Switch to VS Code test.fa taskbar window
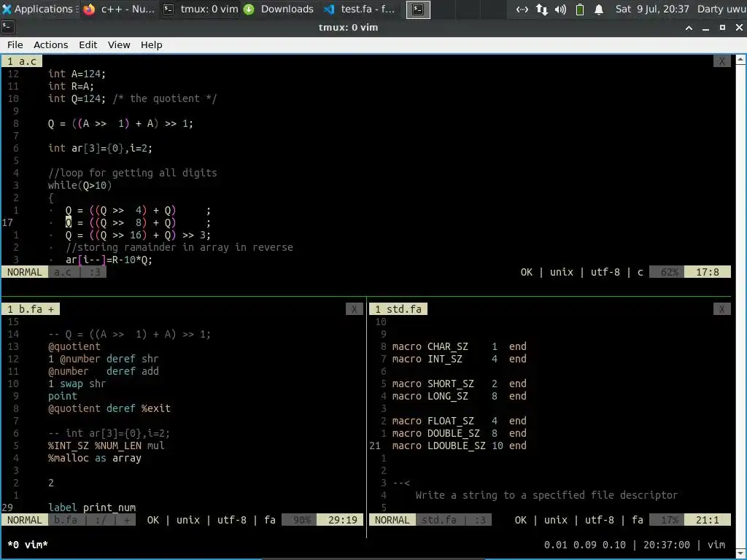Image resolution: width=747 pixels, height=560 pixels. 360,9
